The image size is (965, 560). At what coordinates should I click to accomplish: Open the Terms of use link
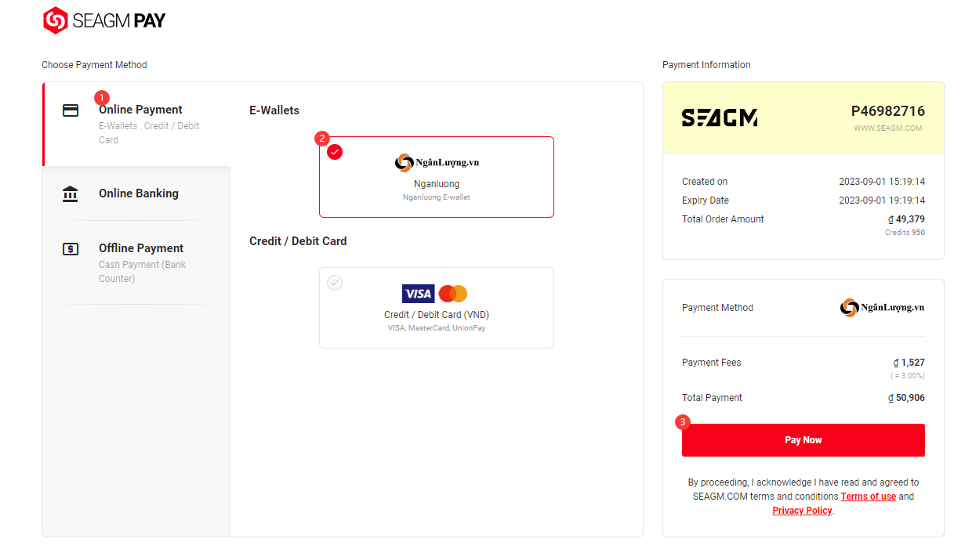(x=869, y=497)
